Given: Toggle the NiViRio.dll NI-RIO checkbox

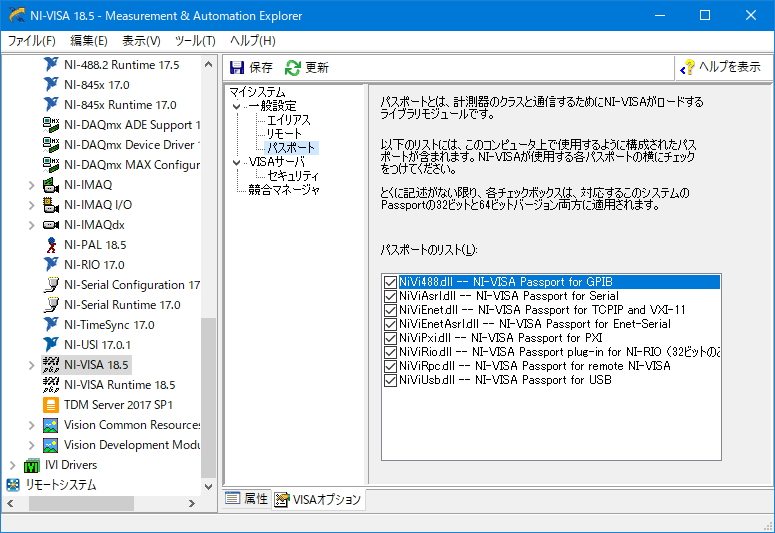Looking at the screenshot, I should (390, 352).
